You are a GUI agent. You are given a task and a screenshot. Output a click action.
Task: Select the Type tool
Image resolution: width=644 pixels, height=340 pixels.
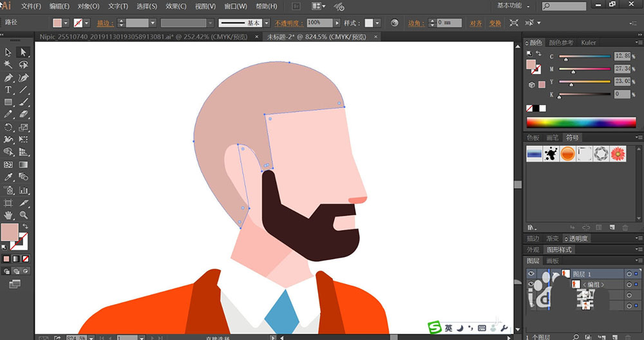(x=8, y=90)
